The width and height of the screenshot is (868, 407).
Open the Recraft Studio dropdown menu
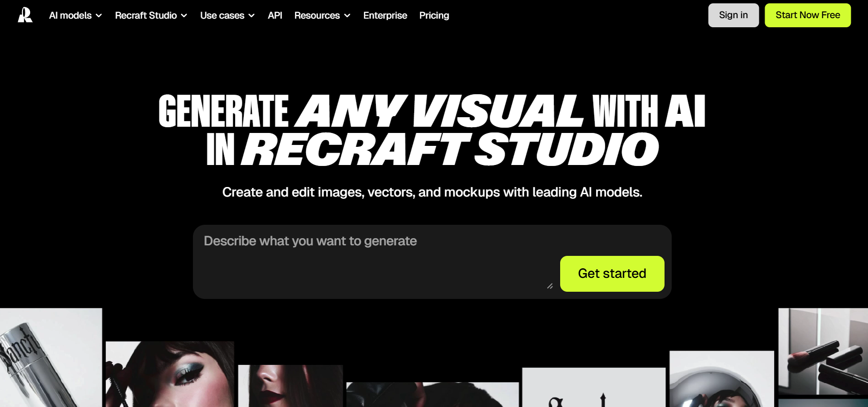coord(150,15)
